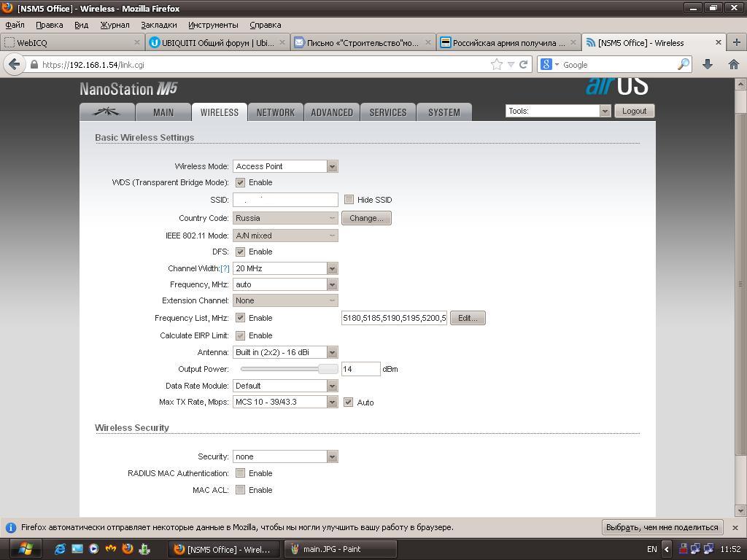The width and height of the screenshot is (747, 560).
Task: Click the Google search engine icon
Action: (546, 64)
